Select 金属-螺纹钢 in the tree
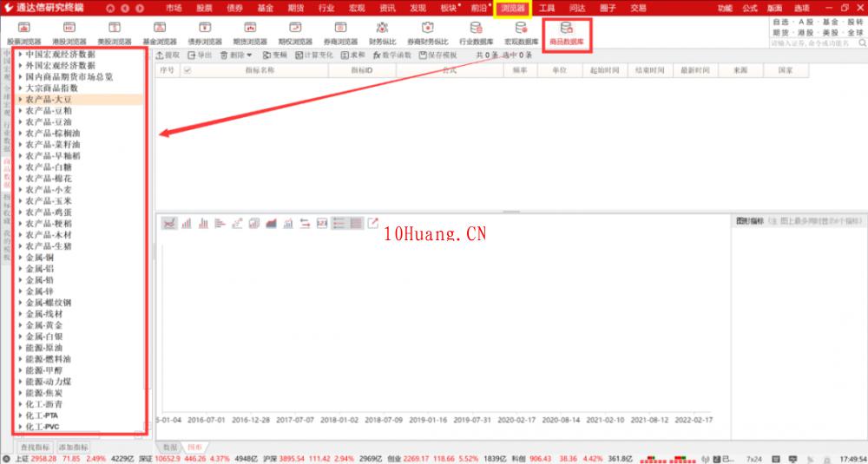The width and height of the screenshot is (868, 464). (49, 303)
